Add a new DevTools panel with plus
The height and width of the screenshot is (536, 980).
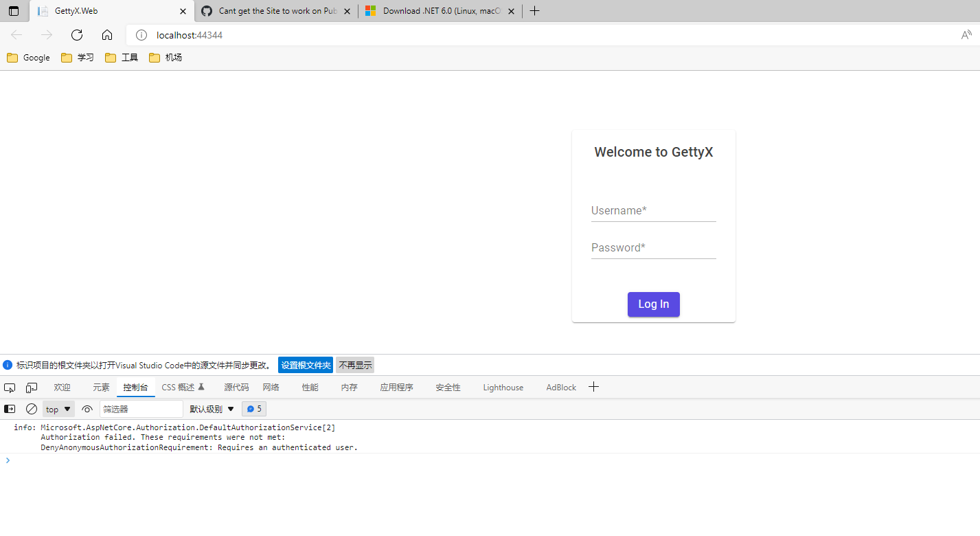click(x=593, y=387)
